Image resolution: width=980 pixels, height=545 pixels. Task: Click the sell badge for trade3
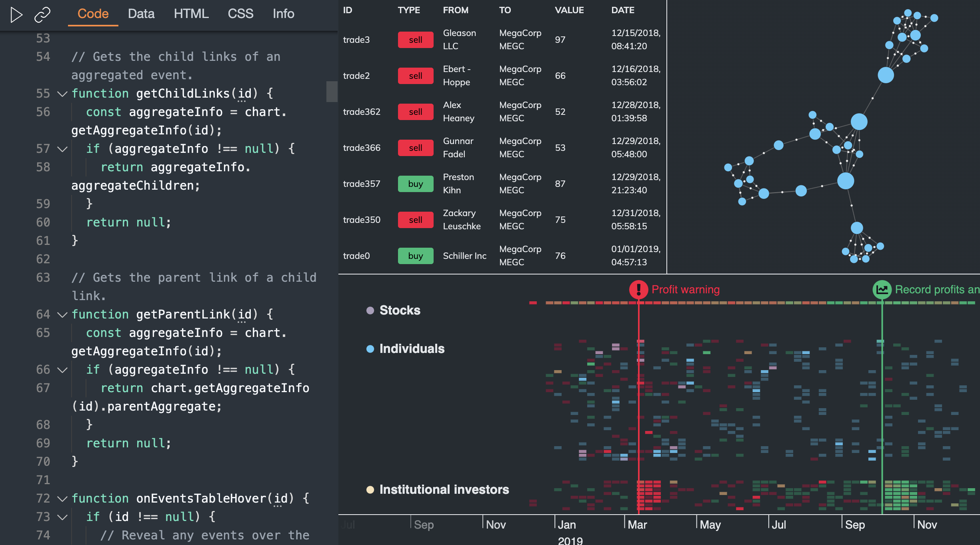point(415,40)
